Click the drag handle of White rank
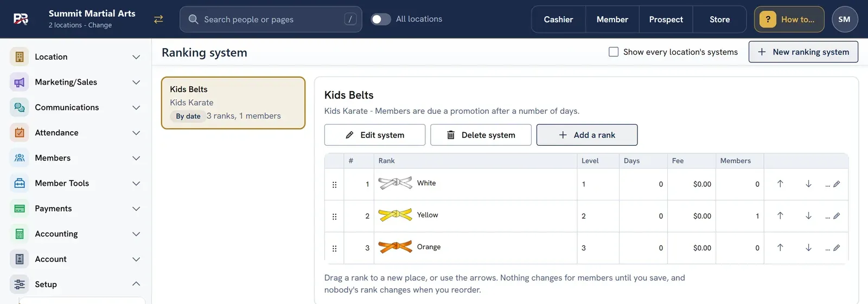Viewport: 868px width, 304px height. point(334,184)
